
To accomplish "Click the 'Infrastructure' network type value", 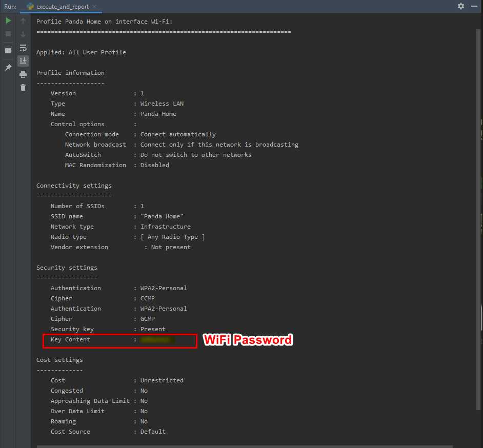I will point(166,227).
